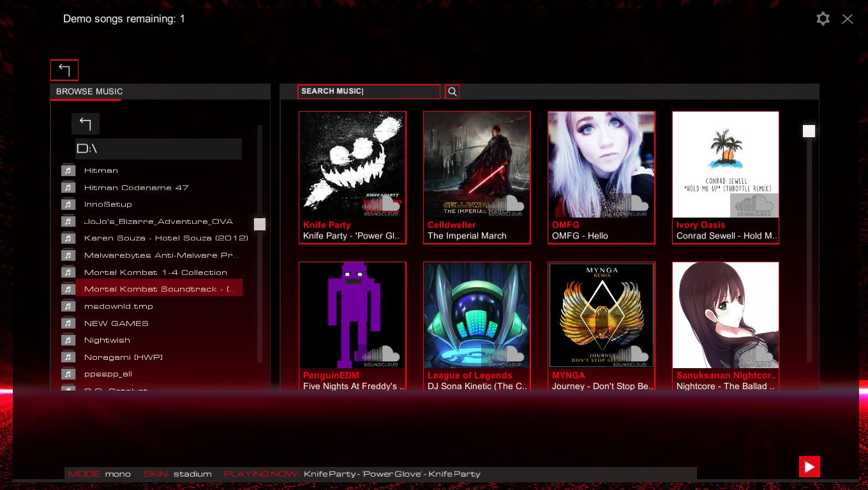Go up a folder in browser
This screenshot has height=490, width=868.
pyautogui.click(x=86, y=124)
